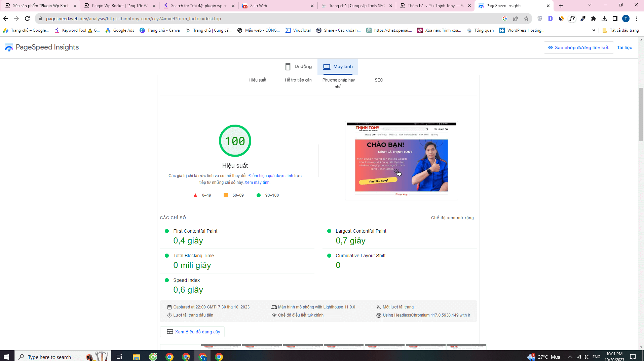Screen dimensions: 644x361
Task: Open the Tài liệu link
Action: pyautogui.click(x=625, y=47)
